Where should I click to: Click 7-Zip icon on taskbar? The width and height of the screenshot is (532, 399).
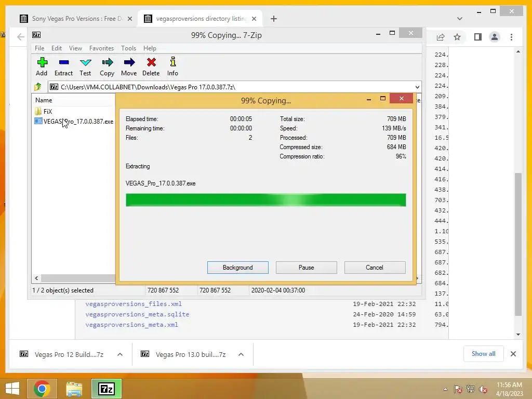click(107, 389)
